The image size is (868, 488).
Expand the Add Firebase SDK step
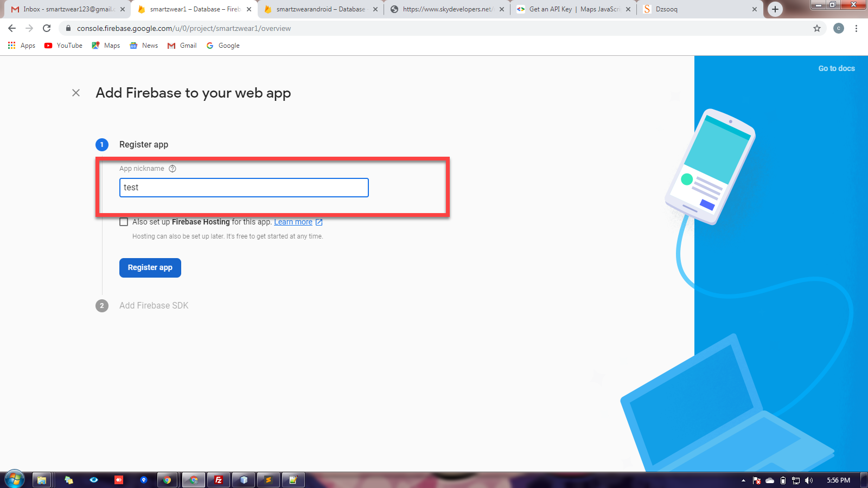154,306
